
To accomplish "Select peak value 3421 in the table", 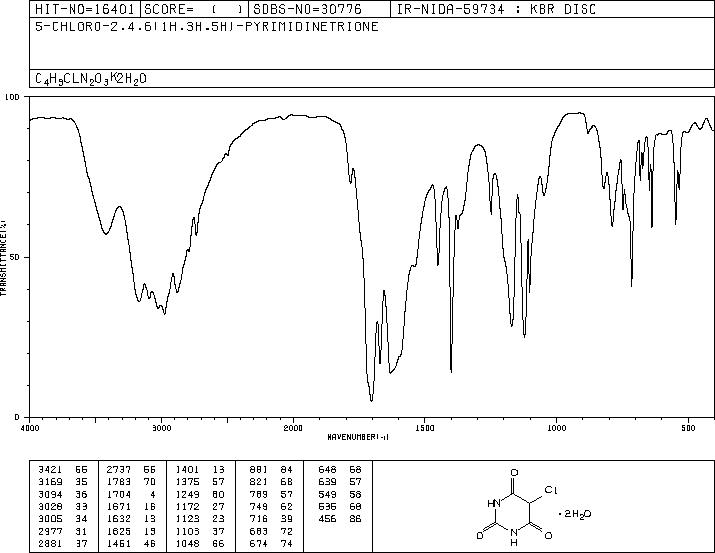I will point(51,470).
